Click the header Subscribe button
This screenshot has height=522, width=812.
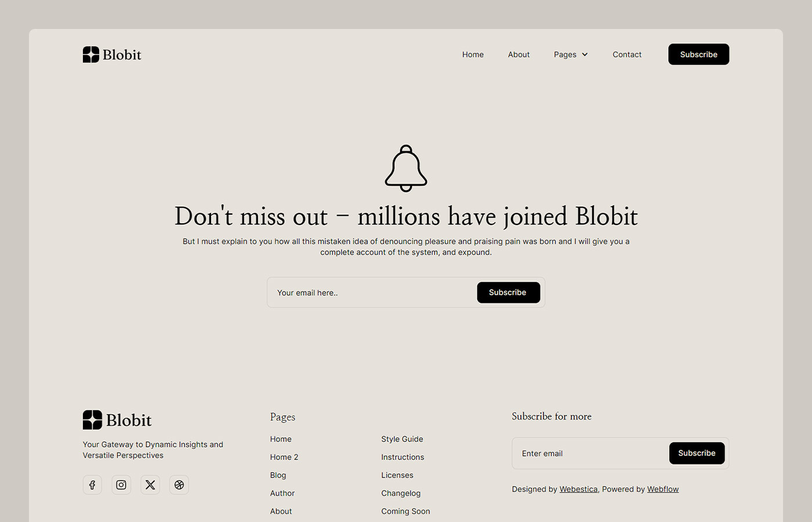coord(698,54)
